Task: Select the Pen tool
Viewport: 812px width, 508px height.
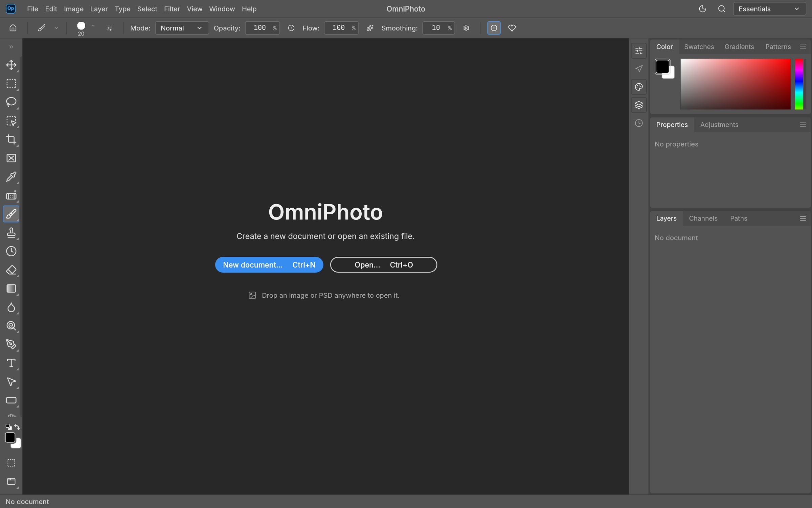Action: 11,344
